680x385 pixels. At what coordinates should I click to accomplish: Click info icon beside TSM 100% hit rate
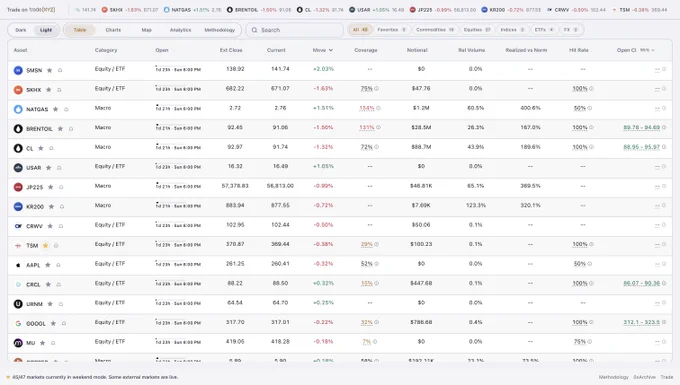[x=591, y=244]
